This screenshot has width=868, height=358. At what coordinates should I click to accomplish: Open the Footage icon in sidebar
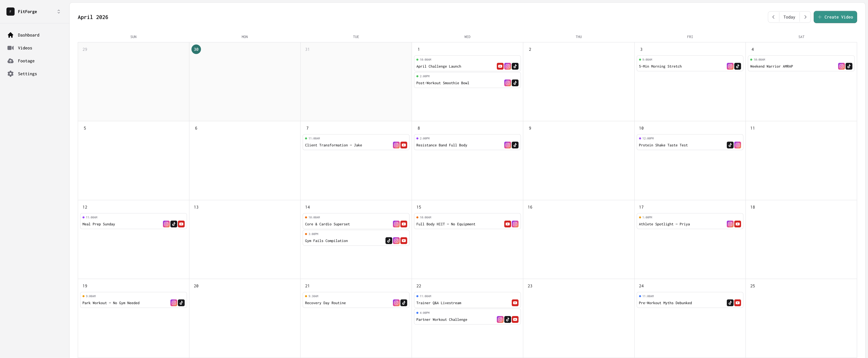point(11,61)
